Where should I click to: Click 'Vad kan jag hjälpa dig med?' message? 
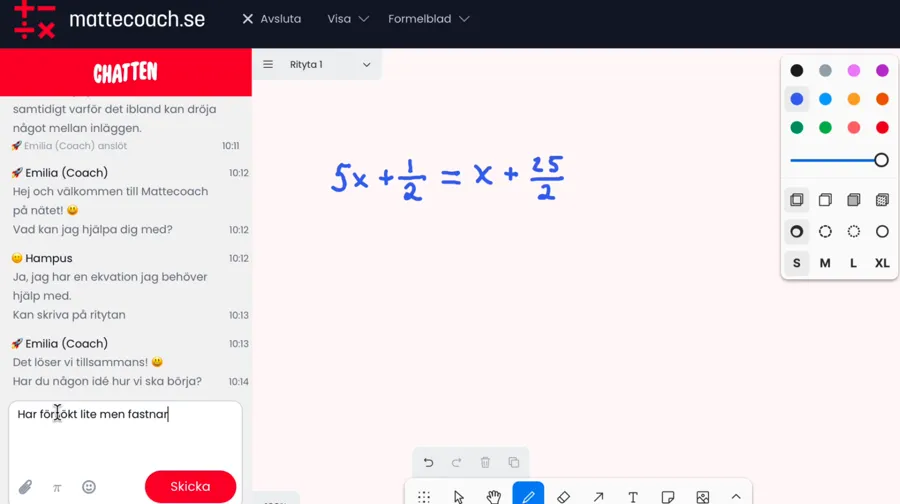92,230
